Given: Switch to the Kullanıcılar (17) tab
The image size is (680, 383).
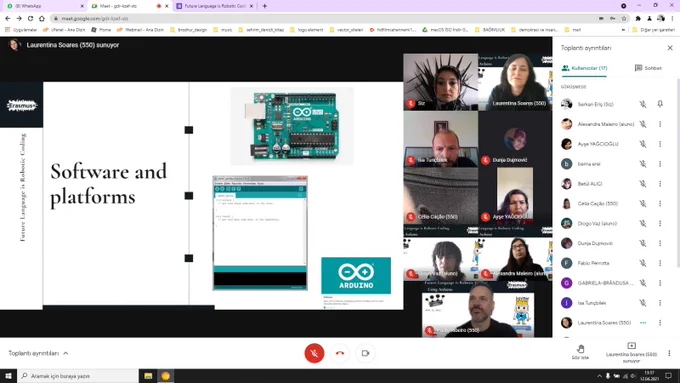Looking at the screenshot, I should point(584,68).
